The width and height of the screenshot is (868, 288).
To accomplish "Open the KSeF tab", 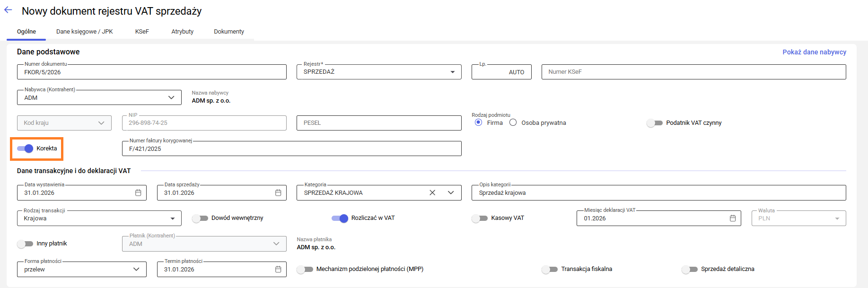I will click(x=142, y=32).
